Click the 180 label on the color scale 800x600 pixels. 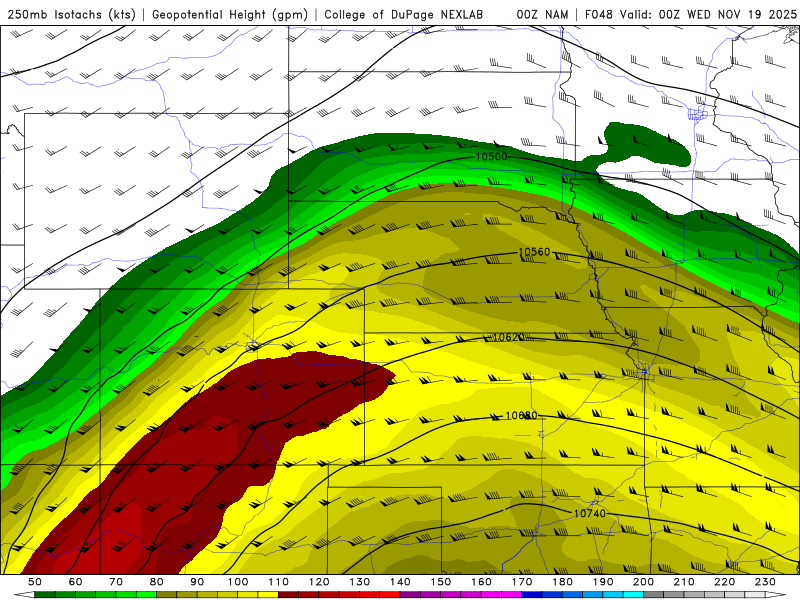[x=562, y=582]
